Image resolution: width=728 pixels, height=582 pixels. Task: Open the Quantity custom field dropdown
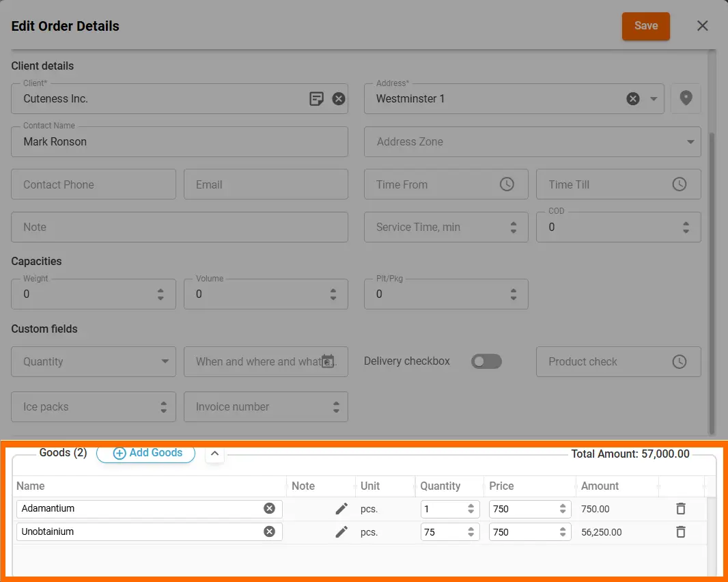164,361
